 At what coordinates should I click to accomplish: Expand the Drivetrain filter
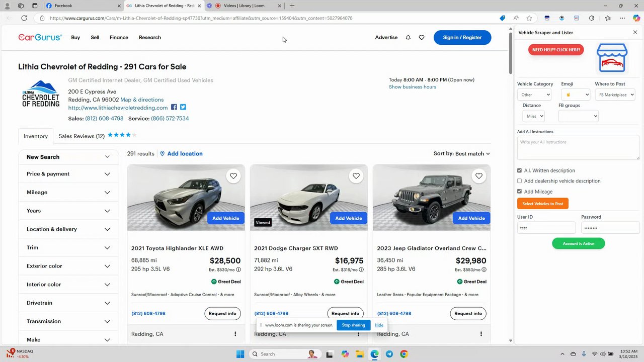(x=68, y=303)
